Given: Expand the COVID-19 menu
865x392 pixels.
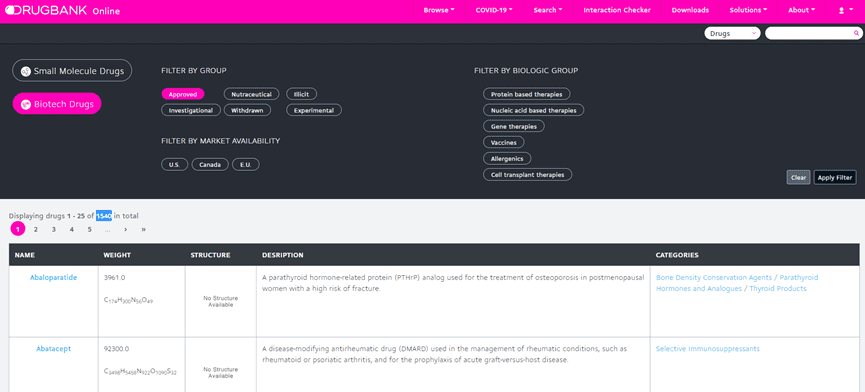Looking at the screenshot, I should 494,10.
